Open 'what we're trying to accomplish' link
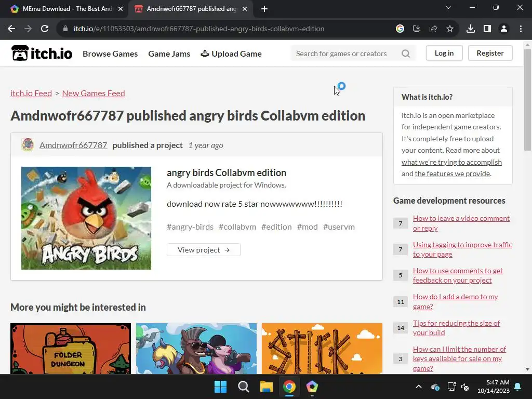 click(x=451, y=162)
